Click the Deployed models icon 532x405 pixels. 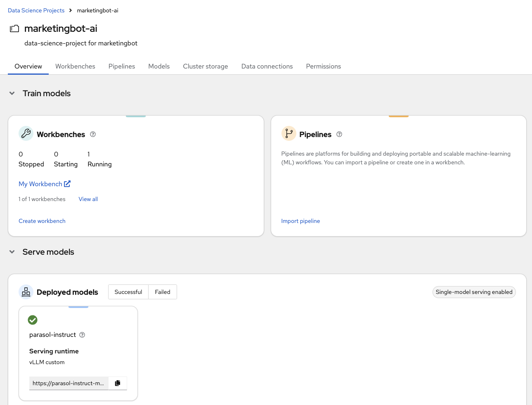click(26, 292)
